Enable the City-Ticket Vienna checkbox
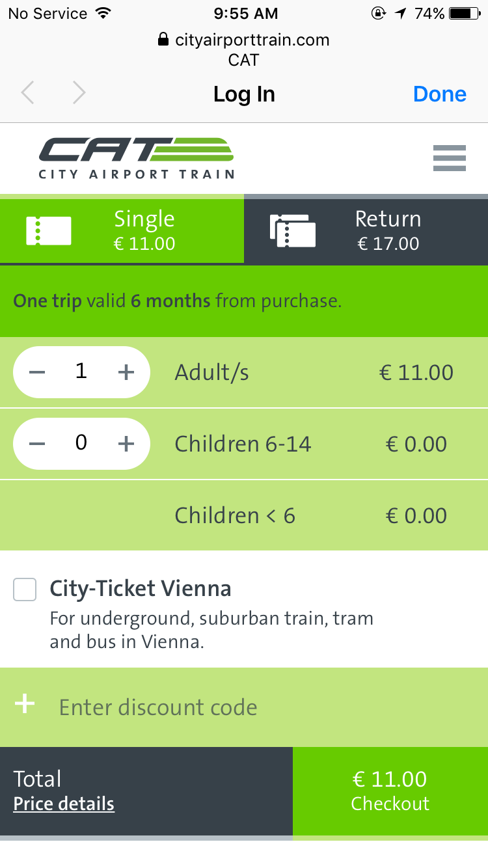488x868 pixels. (25, 590)
